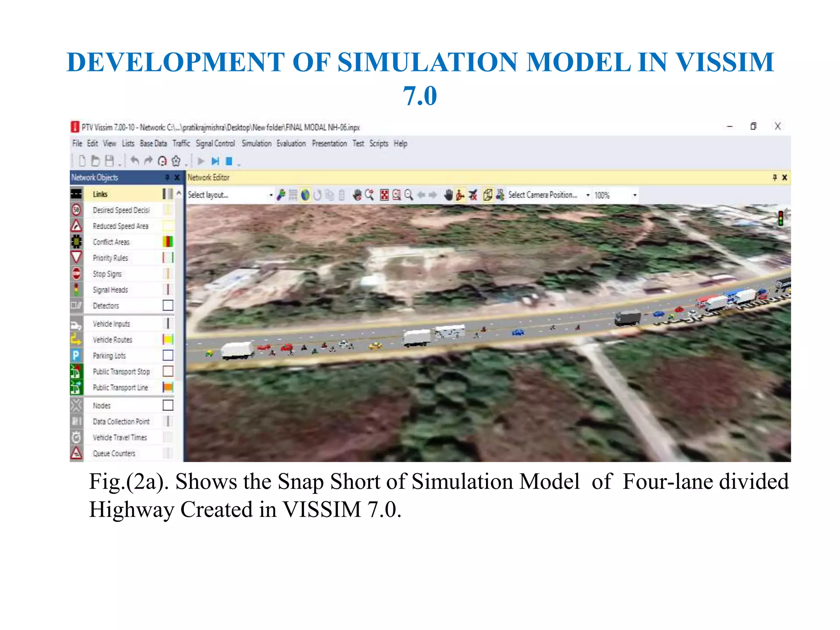Image resolution: width=840 pixels, height=630 pixels.
Task: Select the pan hand tool
Action: 448,195
